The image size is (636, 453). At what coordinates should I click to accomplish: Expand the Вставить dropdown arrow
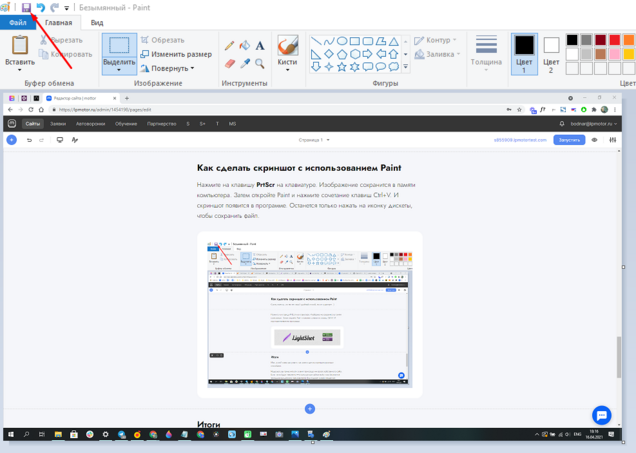19,70
